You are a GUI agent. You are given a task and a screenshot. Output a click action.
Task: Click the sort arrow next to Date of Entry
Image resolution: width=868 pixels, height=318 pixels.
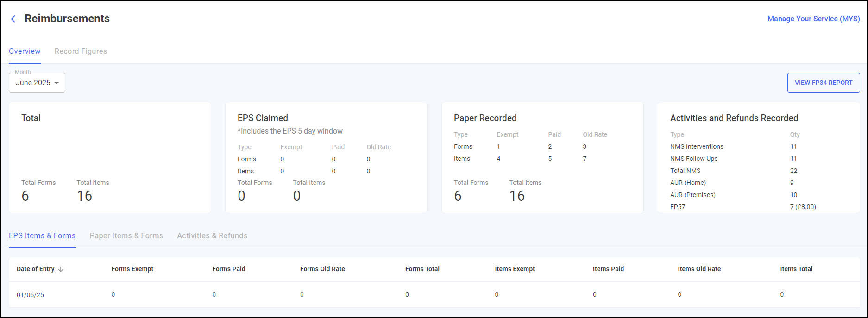[61, 269]
